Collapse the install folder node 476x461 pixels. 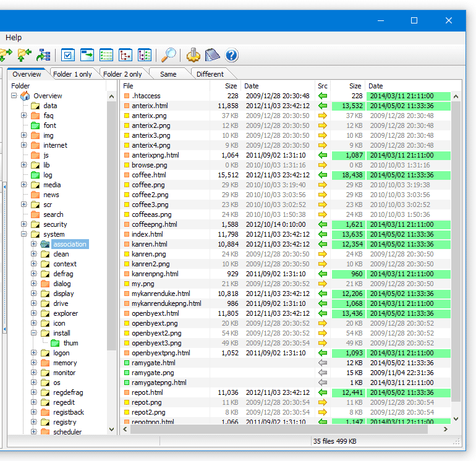pyautogui.click(x=34, y=333)
